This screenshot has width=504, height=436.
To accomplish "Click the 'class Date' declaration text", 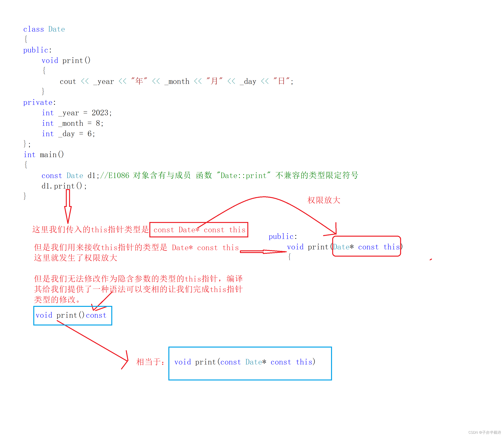I will point(44,29).
